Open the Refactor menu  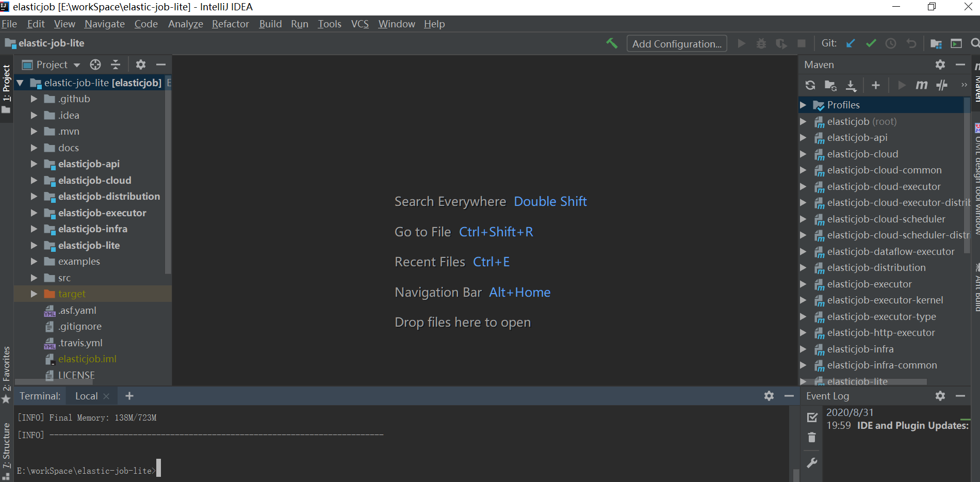tap(231, 24)
